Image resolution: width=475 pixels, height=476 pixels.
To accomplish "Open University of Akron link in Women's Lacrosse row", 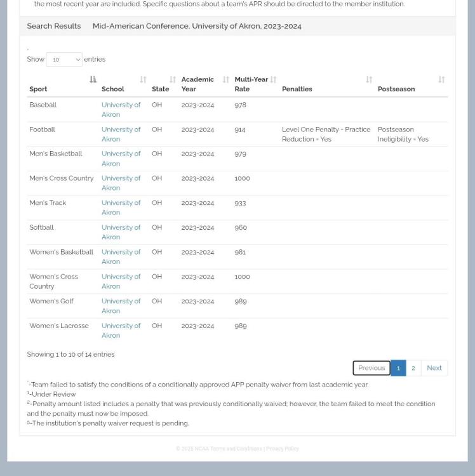I will coord(121,331).
